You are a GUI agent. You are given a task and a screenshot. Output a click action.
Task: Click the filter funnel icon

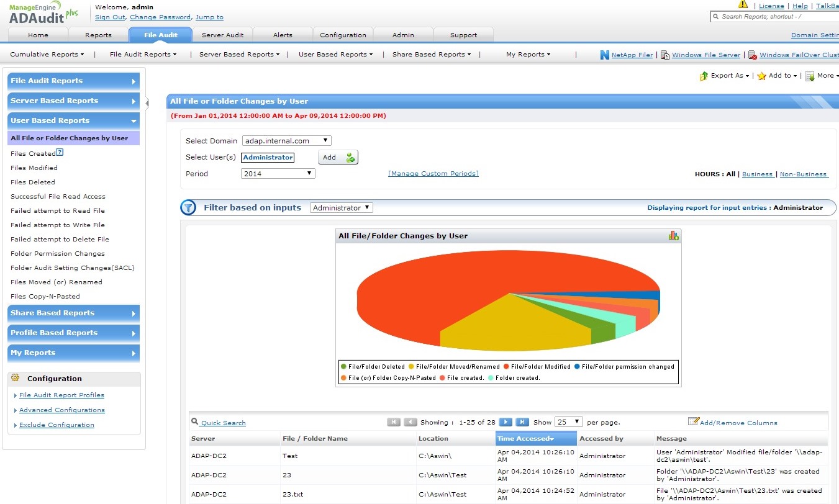click(x=188, y=208)
